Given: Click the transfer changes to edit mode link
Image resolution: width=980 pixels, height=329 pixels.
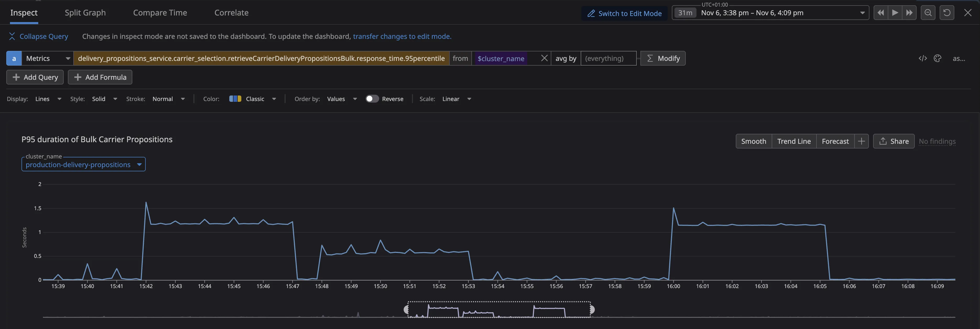Looking at the screenshot, I should (x=402, y=36).
